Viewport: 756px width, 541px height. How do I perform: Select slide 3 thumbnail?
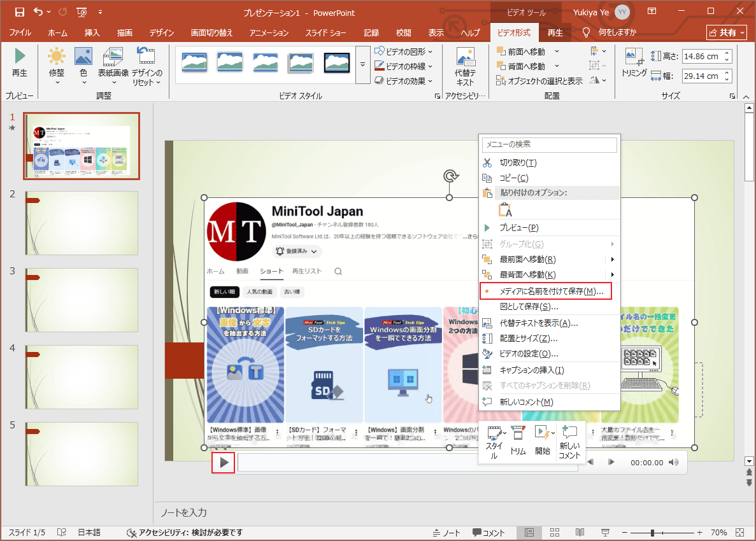point(82,300)
